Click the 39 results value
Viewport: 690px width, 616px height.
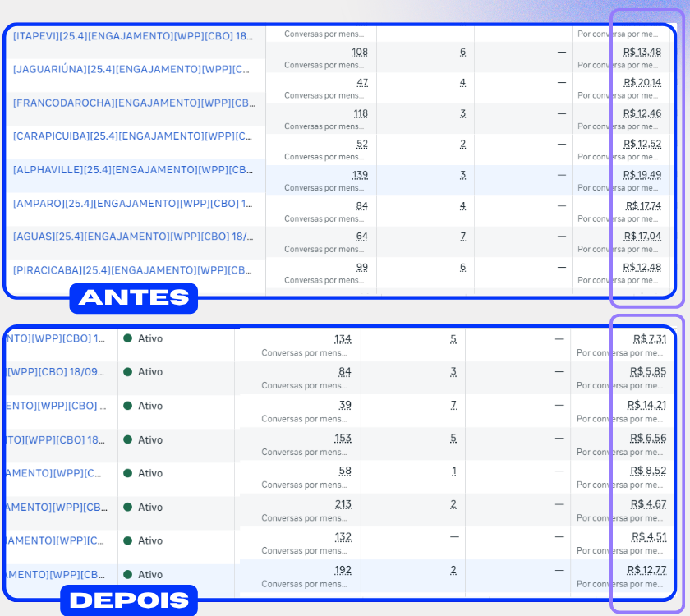click(x=345, y=405)
